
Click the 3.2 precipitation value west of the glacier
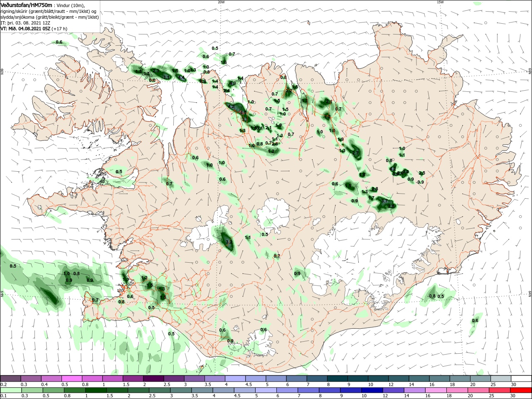click(229, 241)
